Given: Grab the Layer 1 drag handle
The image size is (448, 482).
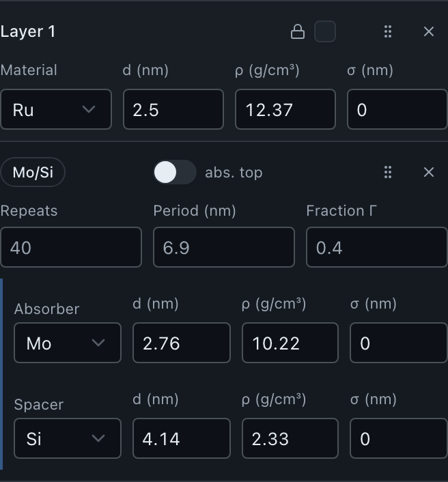Looking at the screenshot, I should 388,31.
